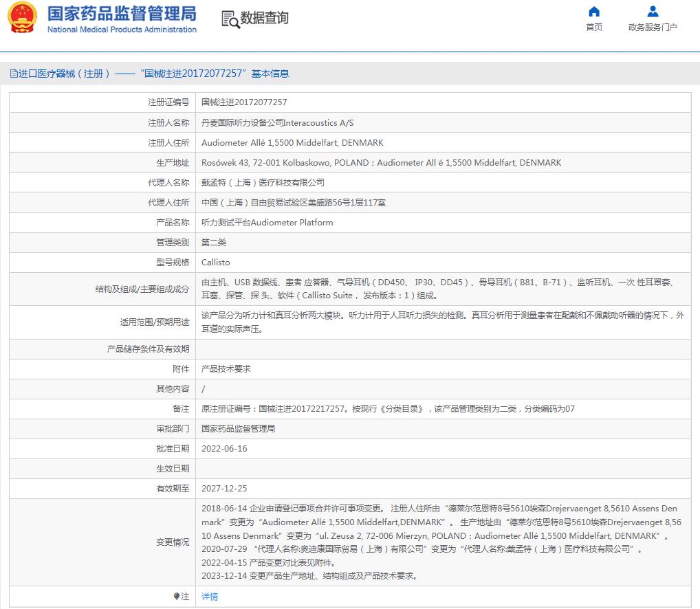Click the 国家药品监督管理局 title
Screen dimensions: 700x609
[x=122, y=13]
